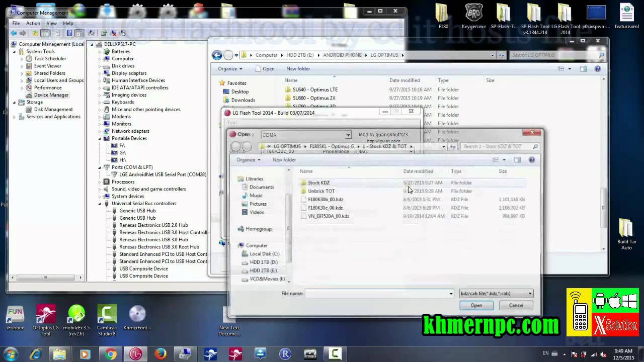Select SU640 - Optimus LTE folder
Image resolution: width=644 pixels, height=362 pixels.
tap(315, 89)
